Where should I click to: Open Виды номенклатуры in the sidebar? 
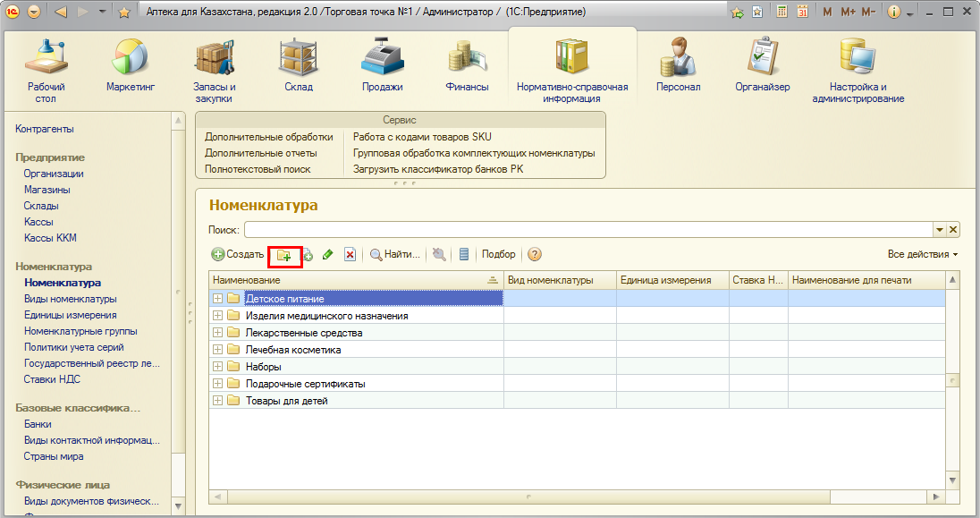[70, 299]
